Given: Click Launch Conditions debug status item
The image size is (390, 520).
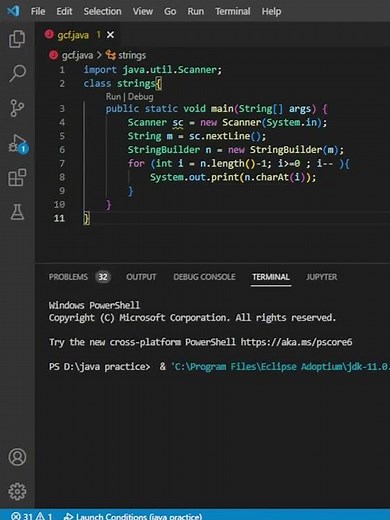Looking at the screenshot, I should coord(133,516).
